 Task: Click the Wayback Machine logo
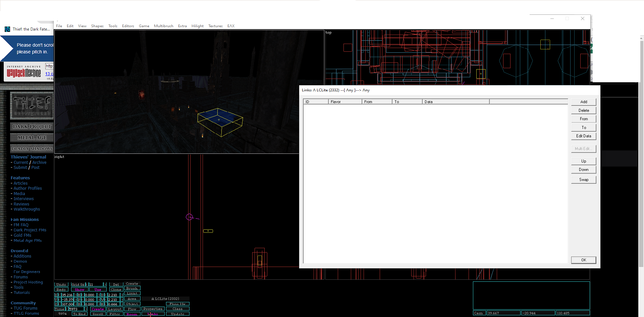point(24,72)
